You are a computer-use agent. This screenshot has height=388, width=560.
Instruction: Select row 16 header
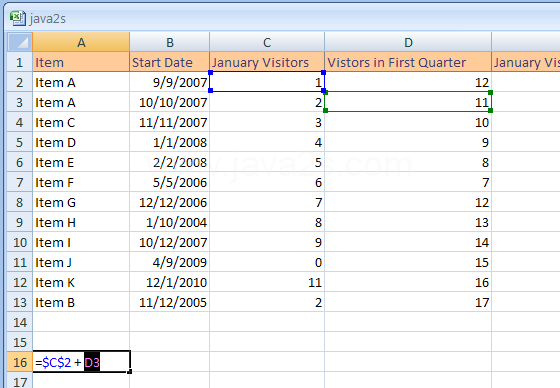20,362
